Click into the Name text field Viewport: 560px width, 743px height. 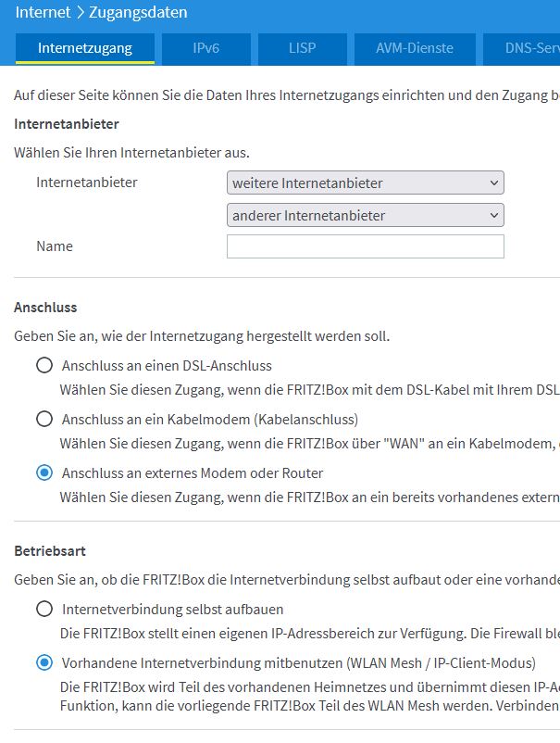(x=365, y=246)
